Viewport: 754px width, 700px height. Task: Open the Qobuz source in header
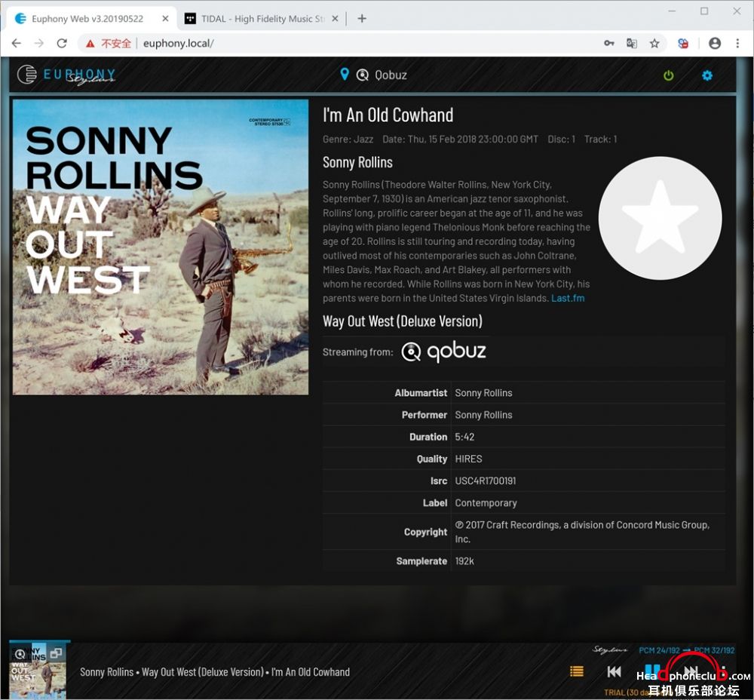[382, 75]
